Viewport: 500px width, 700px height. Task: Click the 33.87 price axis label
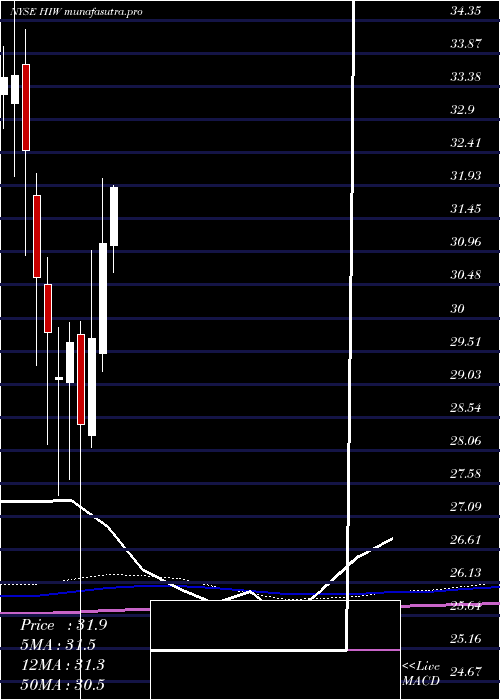tap(465, 44)
